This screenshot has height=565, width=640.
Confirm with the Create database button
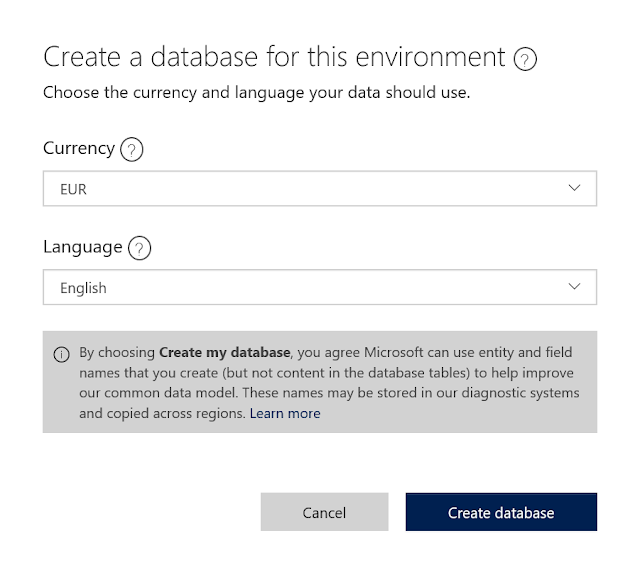pyautogui.click(x=500, y=512)
